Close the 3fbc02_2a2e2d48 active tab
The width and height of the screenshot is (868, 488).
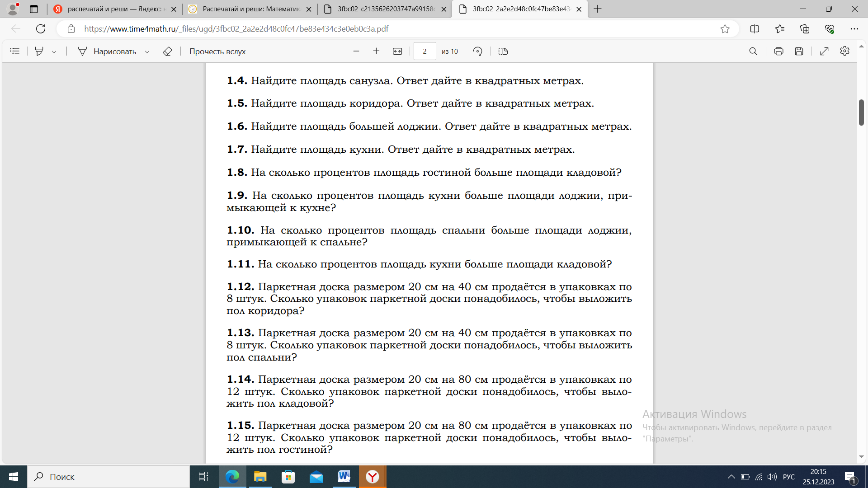coord(579,9)
